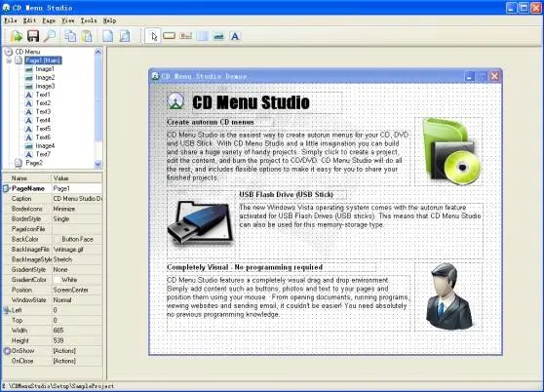544x392 pixels.
Task: Select Page2 in the tree
Action: click(x=34, y=163)
